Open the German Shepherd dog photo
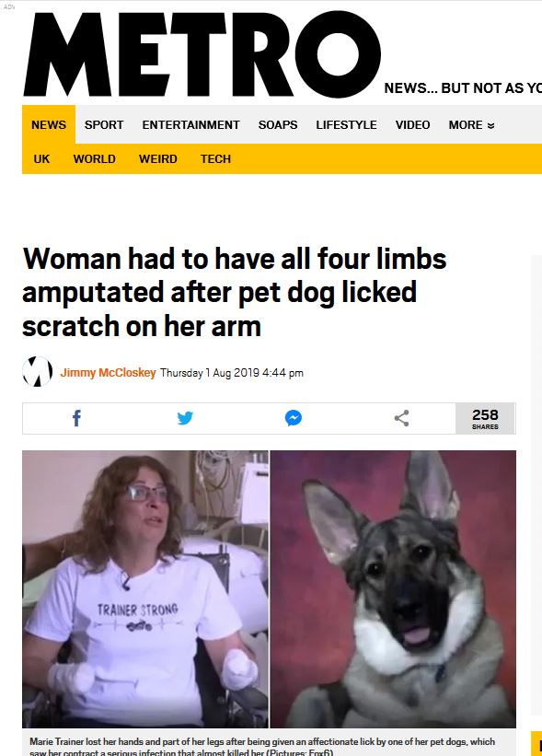Image resolution: width=542 pixels, height=756 pixels. [393, 588]
